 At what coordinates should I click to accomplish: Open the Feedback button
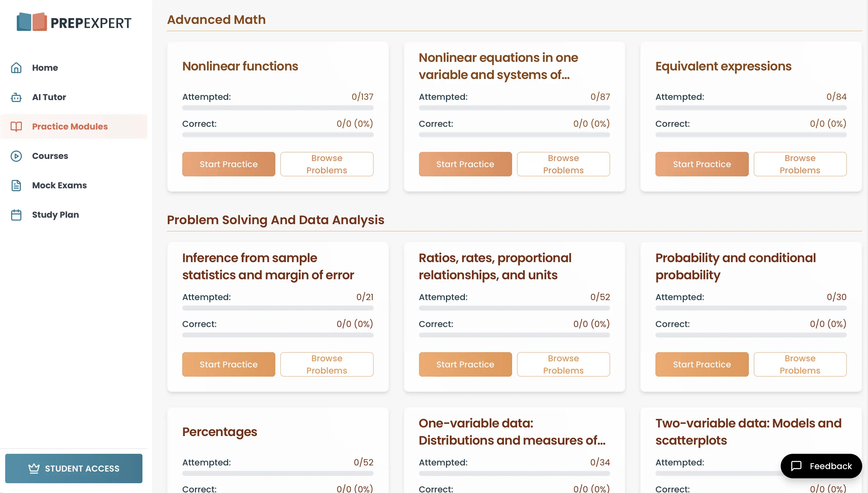[821, 466]
